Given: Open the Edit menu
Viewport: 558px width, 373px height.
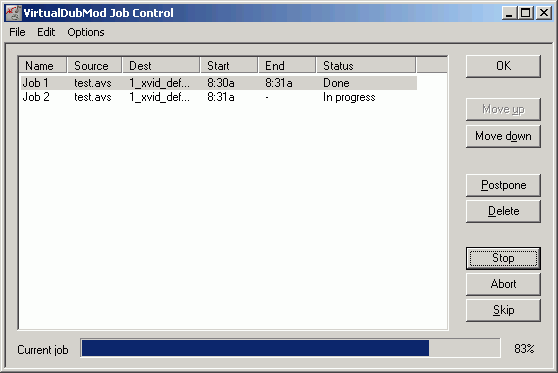Looking at the screenshot, I should pos(46,32).
